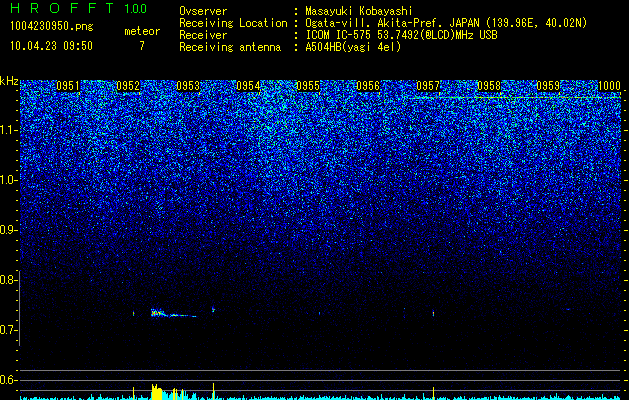Viewport: 629px width, 400px height.
Task: Click the 1000 time marker
Action: (609, 86)
